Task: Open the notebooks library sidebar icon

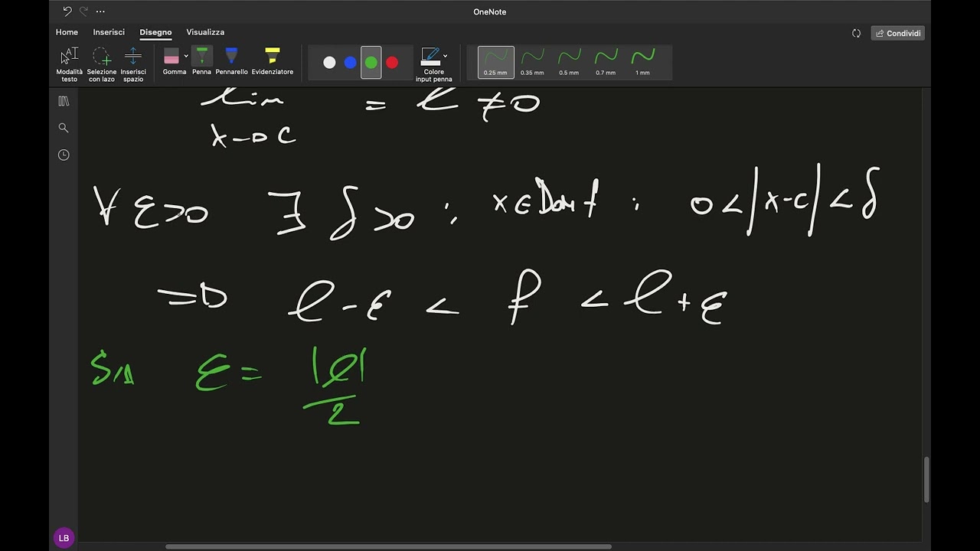Action: 64,101
